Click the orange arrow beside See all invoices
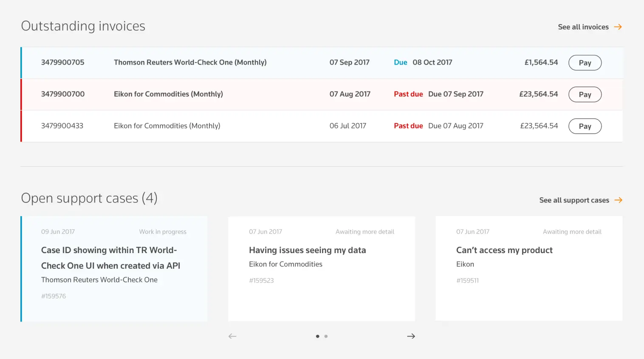Screen dimensions: 644x359 (618, 27)
